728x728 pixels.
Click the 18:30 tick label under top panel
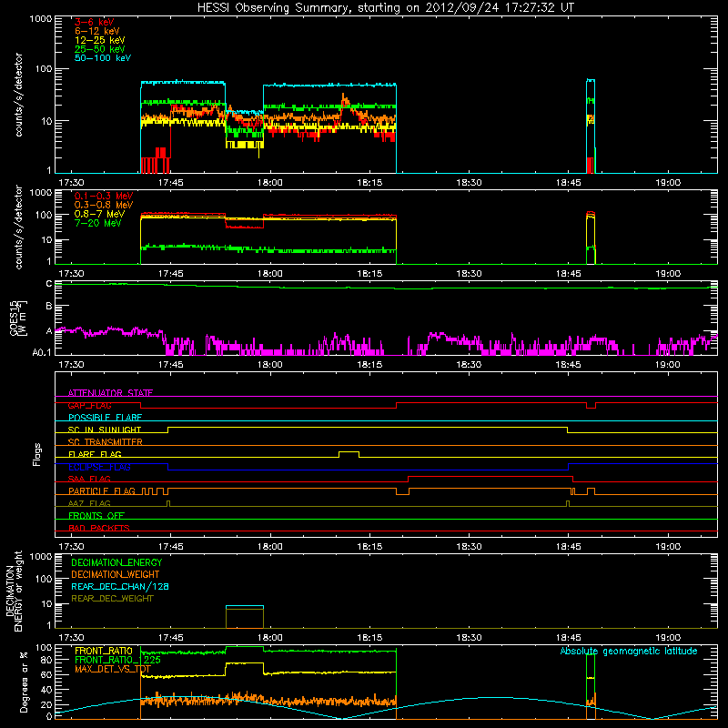[x=469, y=183]
